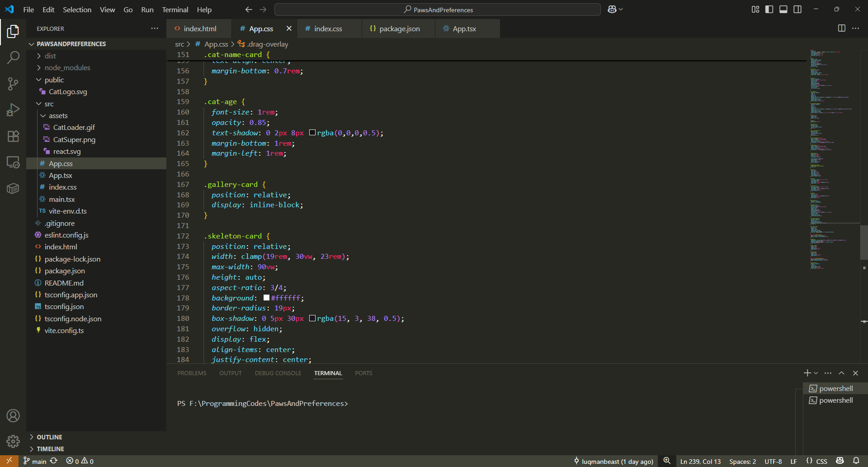The width and height of the screenshot is (868, 467).
Task: Toggle the bottom panel visibility
Action: click(783, 10)
